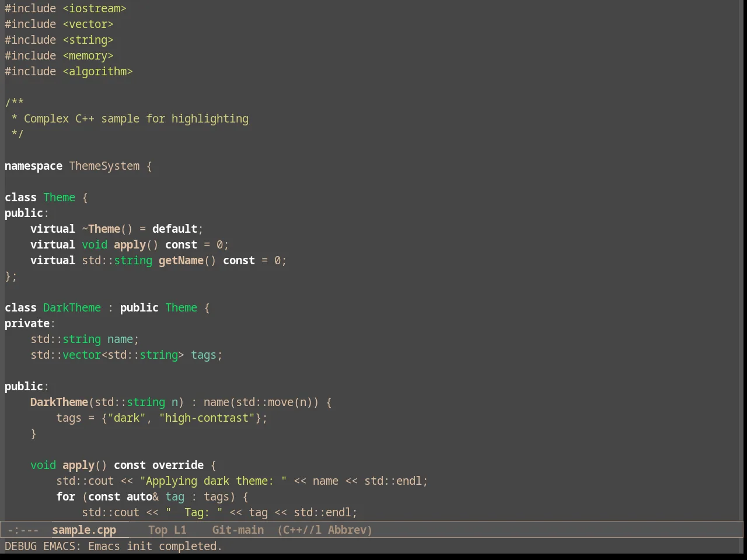
Task: Click the 'ThemeSystem' namespace name
Action: click(104, 166)
